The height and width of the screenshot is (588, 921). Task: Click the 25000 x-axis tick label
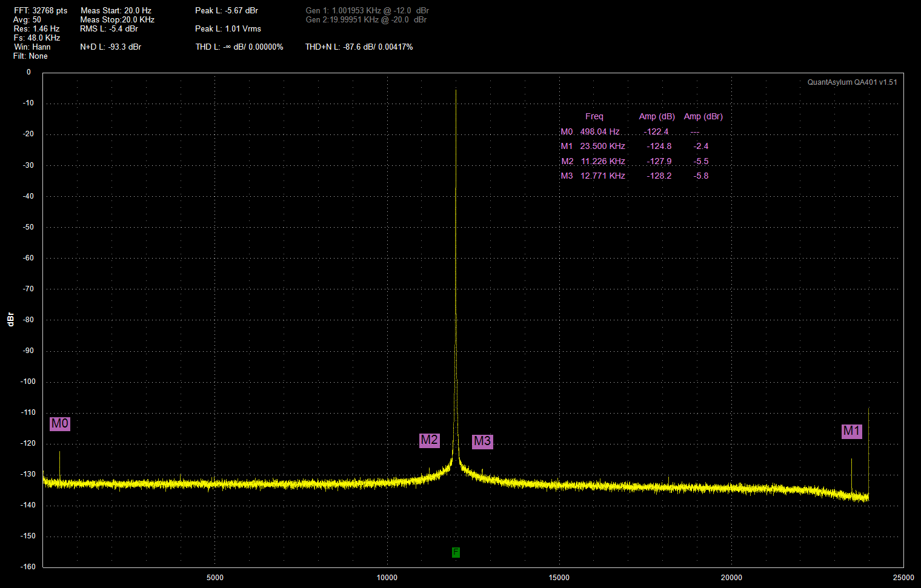(x=903, y=577)
